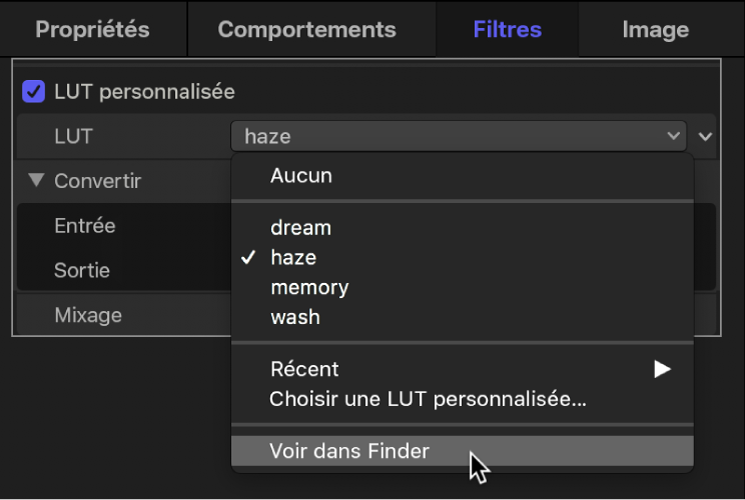Apply the memory LUT preset
The height and width of the screenshot is (500, 745).
pyautogui.click(x=309, y=288)
